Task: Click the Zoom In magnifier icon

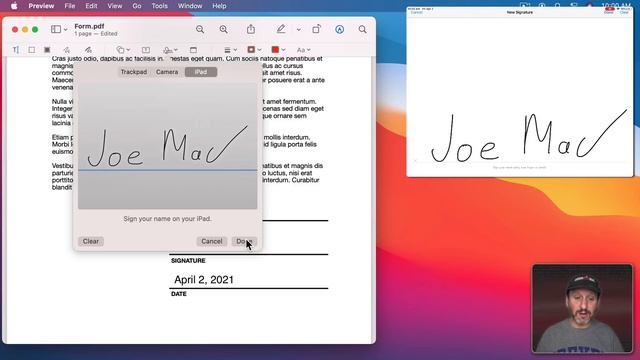Action: click(224, 29)
